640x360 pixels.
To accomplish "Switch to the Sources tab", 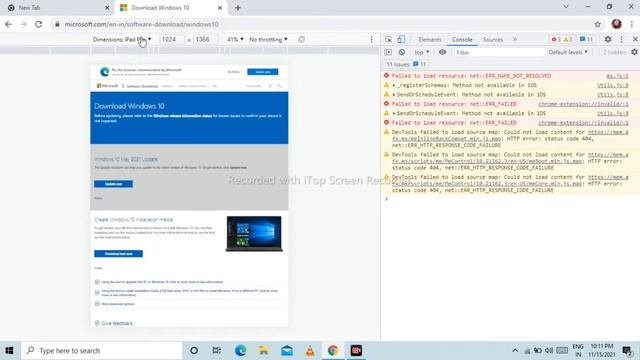I will pos(493,40).
